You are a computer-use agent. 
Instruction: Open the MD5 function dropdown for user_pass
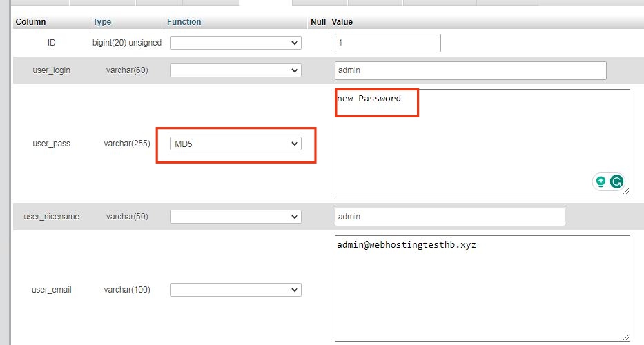pos(236,144)
